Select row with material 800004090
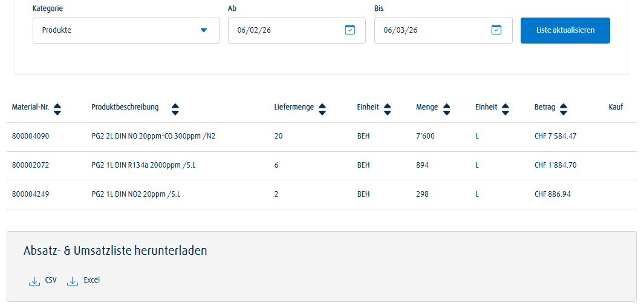Viewport: 644px width, 308px height. tap(30, 136)
